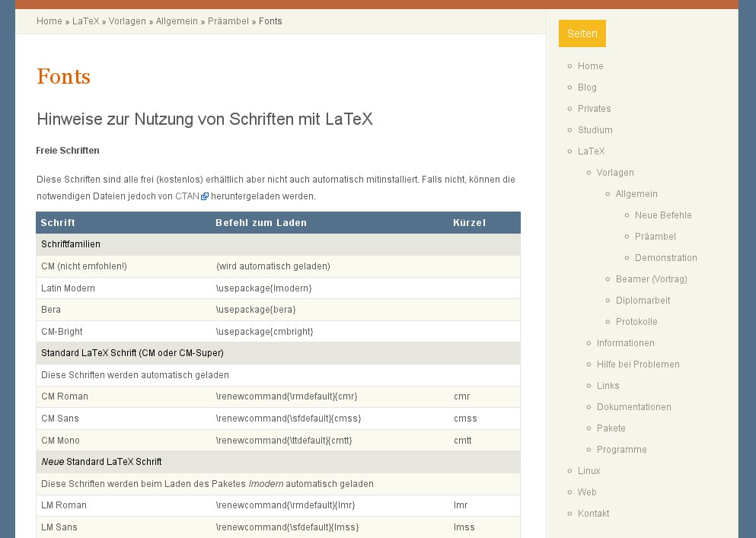756x538 pixels.
Task: Go to Hilfe bei Problemen page
Action: (x=638, y=365)
